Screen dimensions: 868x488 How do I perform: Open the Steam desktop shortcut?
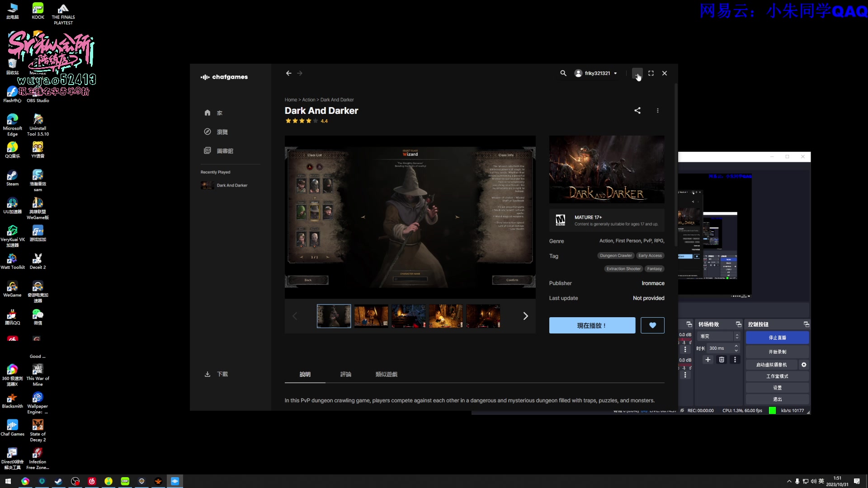click(x=13, y=178)
